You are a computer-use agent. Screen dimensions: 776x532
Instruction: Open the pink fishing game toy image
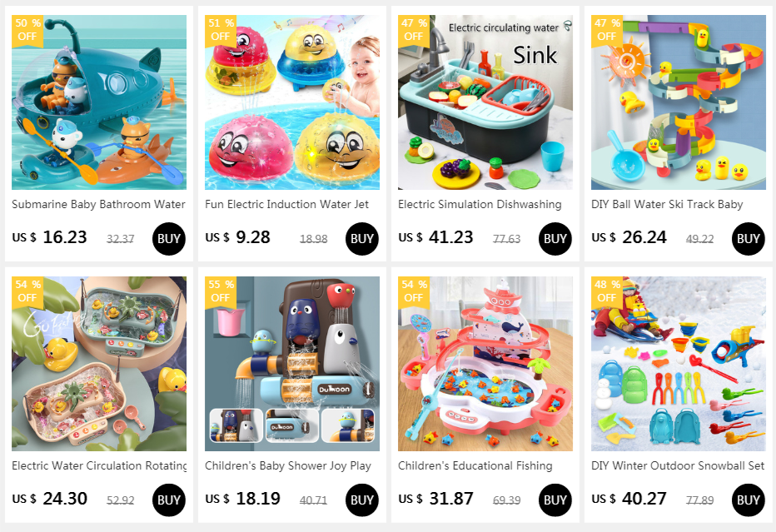tap(485, 364)
